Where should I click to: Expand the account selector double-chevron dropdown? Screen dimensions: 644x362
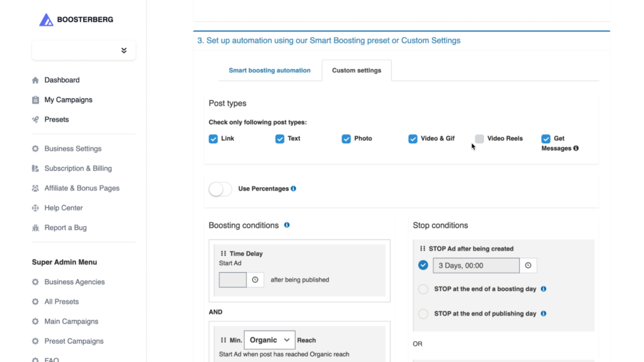point(124,50)
